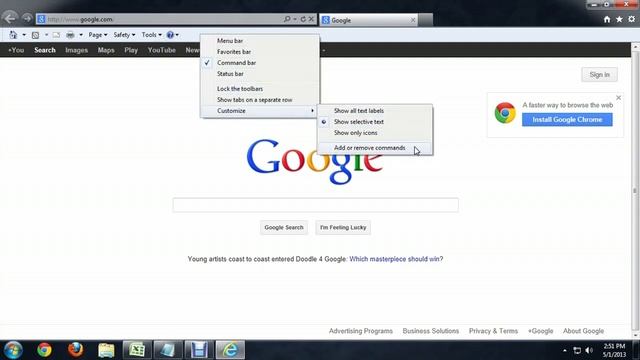Expand the Customize submenu
Screen dimensions: 640x360
[260, 111]
